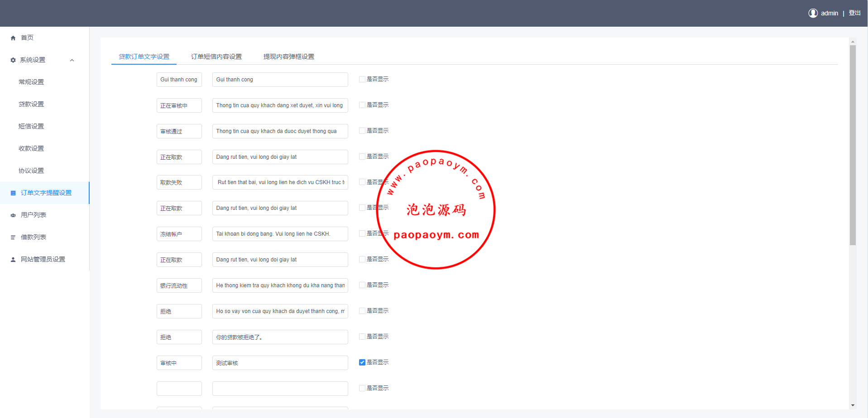Image resolution: width=868 pixels, height=418 pixels.
Task: Click the order text reminder list icon
Action: pyautogui.click(x=13, y=193)
